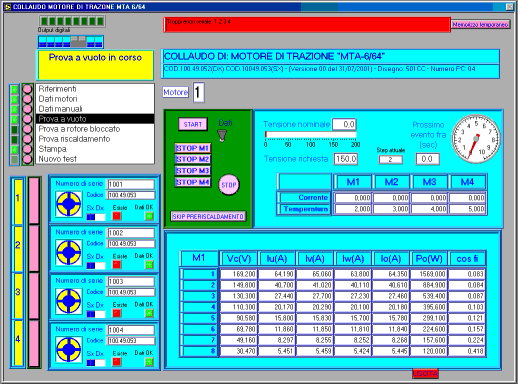Image resolution: width=518 pixels, height=384 pixels.
Task: Toggle the first green digital output indicator
Action: point(44,21)
